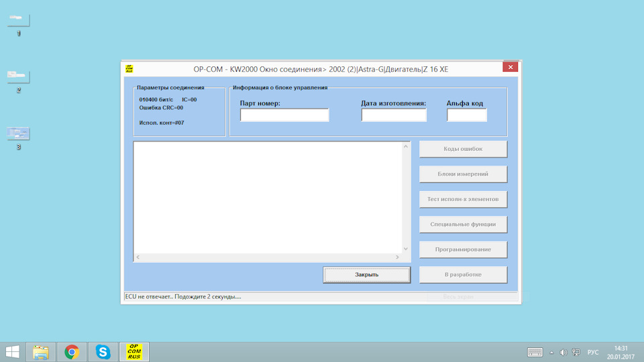Close the OP-COM window with red X
The height and width of the screenshot is (362, 644).
[x=511, y=68]
